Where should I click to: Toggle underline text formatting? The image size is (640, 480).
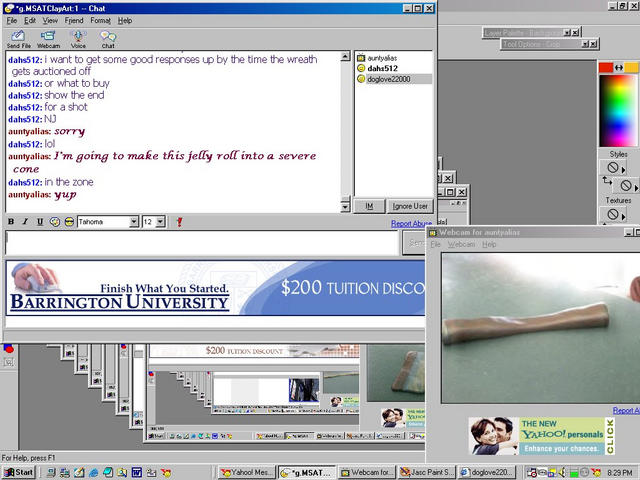[x=40, y=222]
